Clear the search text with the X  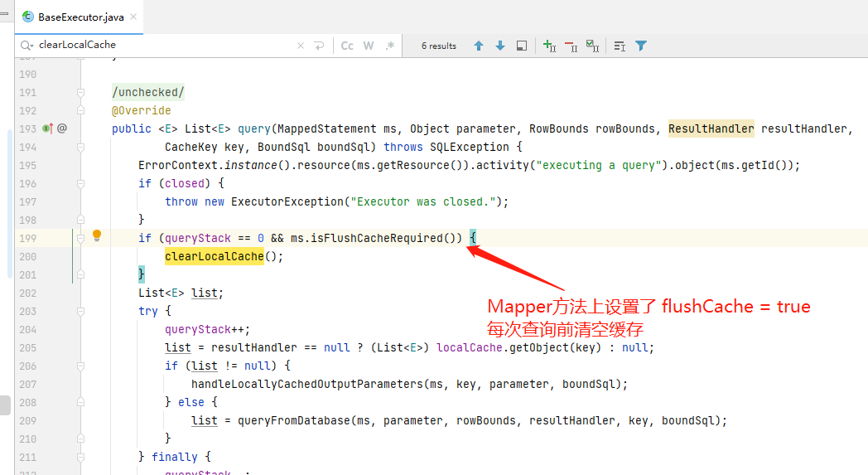pos(301,46)
